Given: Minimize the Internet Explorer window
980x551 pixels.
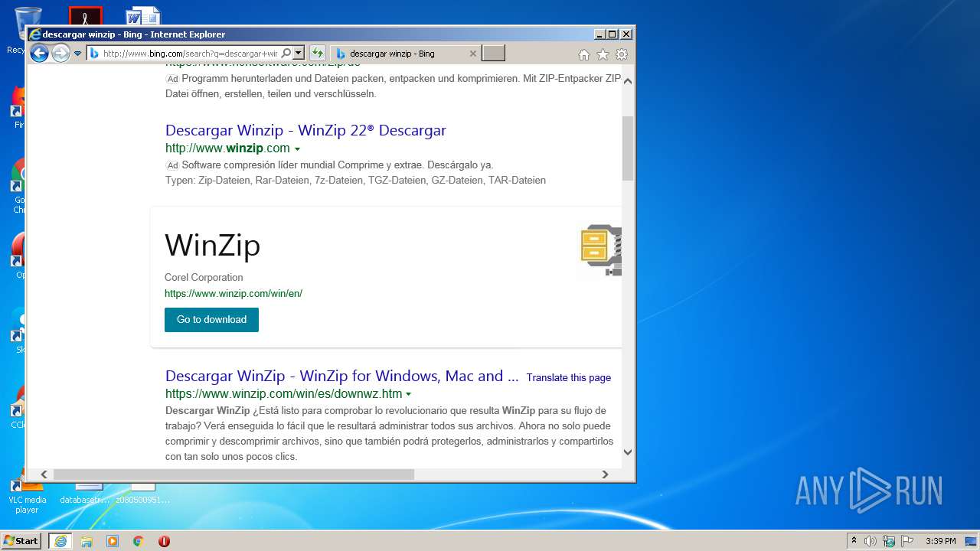Looking at the screenshot, I should point(599,34).
